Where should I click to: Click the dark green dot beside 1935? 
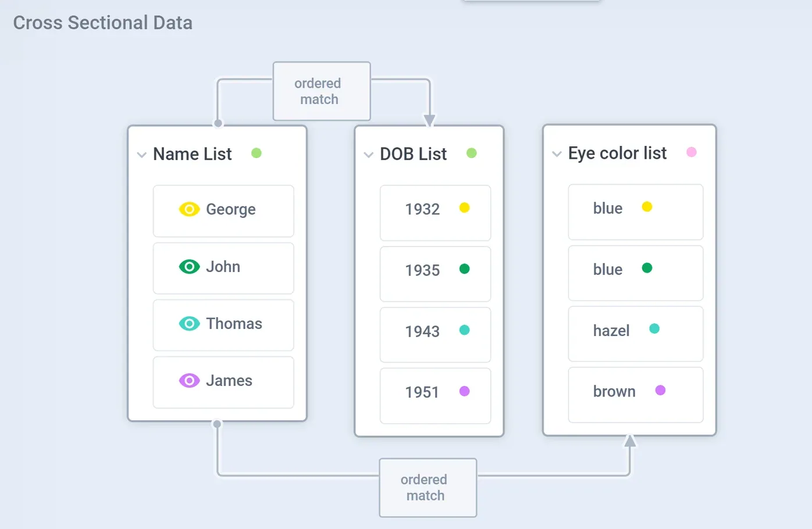(465, 269)
